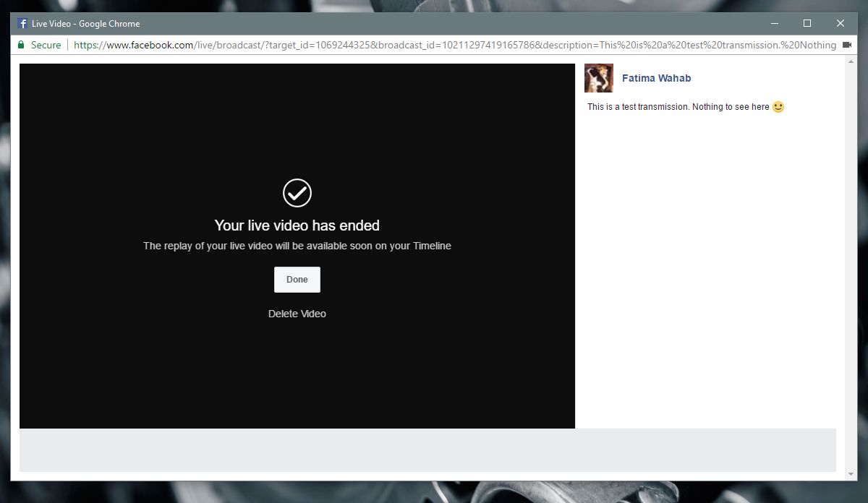
Task: Click the facebook.com URL in address bar
Action: coord(455,45)
